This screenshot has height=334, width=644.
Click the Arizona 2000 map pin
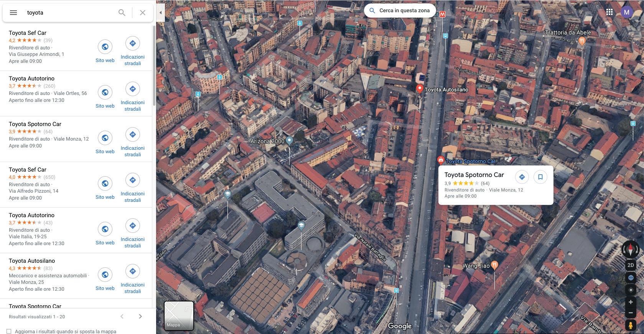coord(290,141)
